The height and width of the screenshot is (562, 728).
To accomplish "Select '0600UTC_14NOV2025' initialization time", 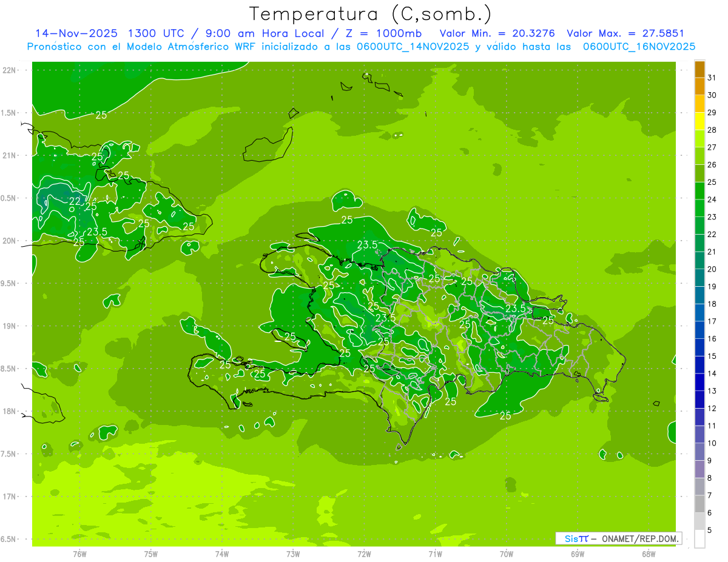I will click(411, 47).
